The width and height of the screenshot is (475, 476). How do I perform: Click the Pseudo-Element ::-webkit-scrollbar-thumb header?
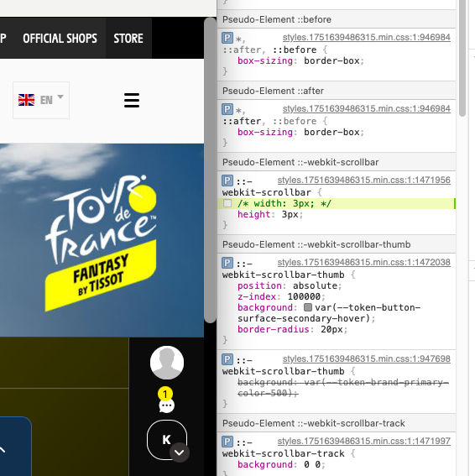(337, 244)
